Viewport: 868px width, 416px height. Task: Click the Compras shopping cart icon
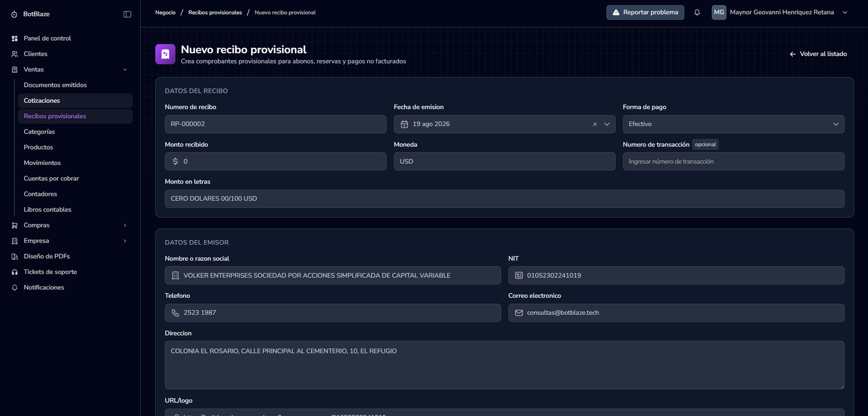point(15,225)
